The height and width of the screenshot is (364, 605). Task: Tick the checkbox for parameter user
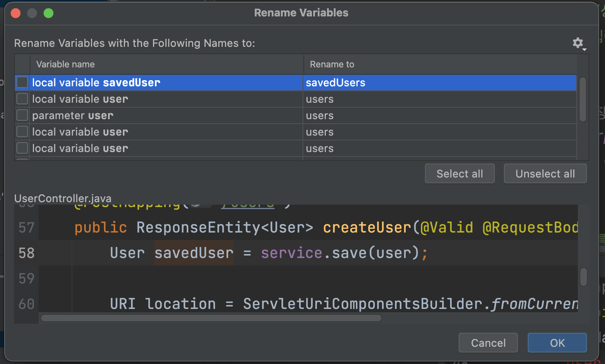22,115
